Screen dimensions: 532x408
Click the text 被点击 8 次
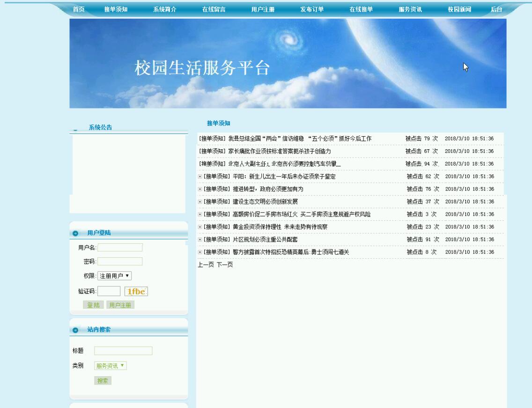pos(421,252)
